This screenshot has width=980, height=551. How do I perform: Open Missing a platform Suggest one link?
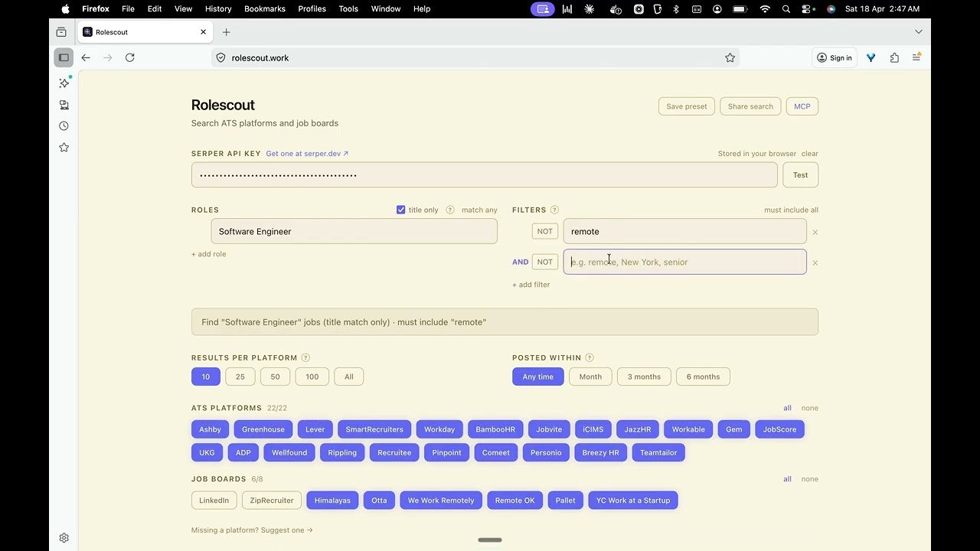point(252,530)
